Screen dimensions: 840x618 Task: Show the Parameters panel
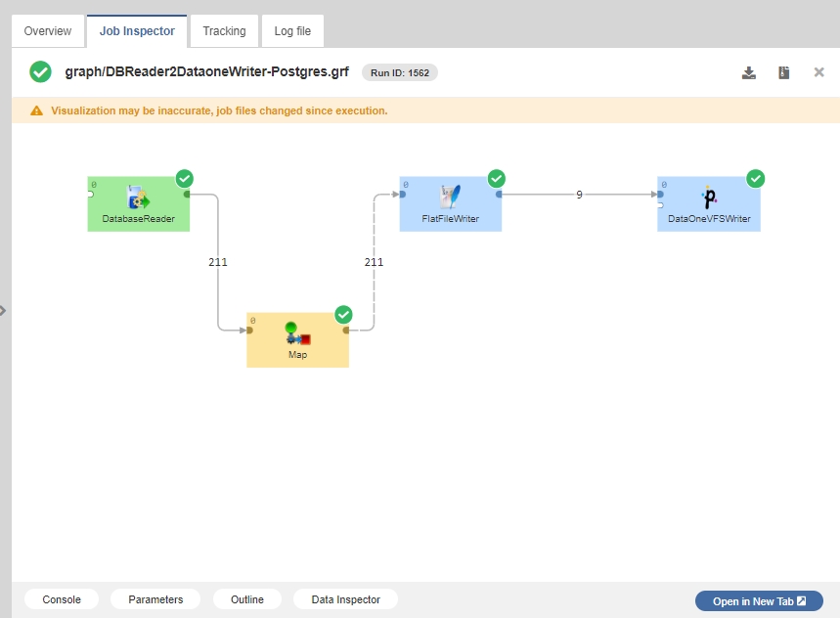[155, 599]
